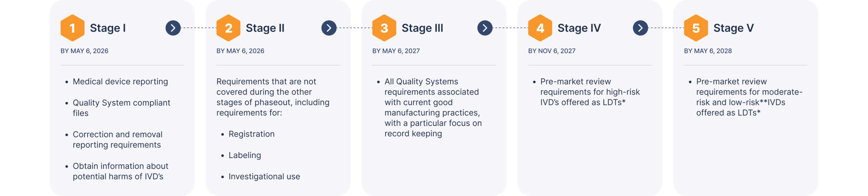Select the Stage I heading
The width and height of the screenshot is (868, 196).
(108, 28)
